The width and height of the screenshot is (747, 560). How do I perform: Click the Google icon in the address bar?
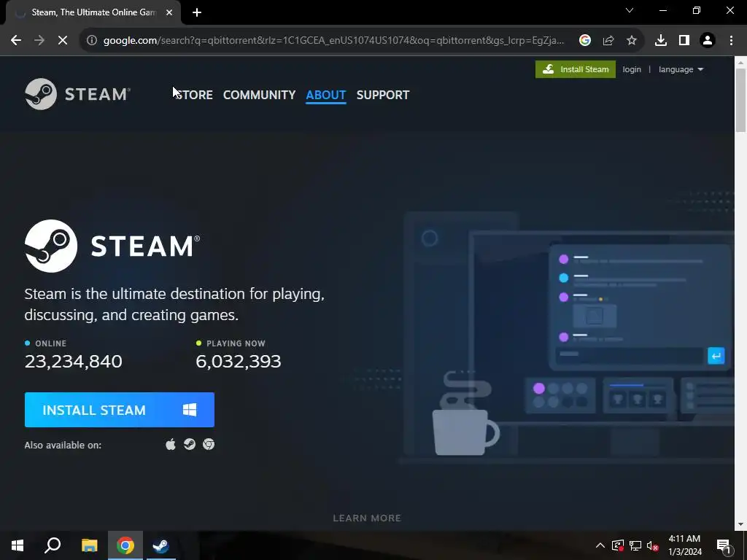[x=585, y=41]
